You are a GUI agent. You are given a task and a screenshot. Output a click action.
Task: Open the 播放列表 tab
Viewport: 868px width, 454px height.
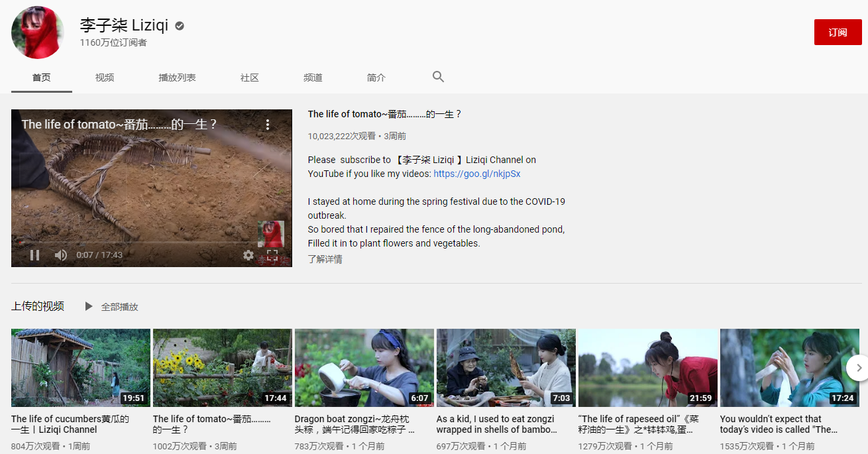[x=177, y=78]
